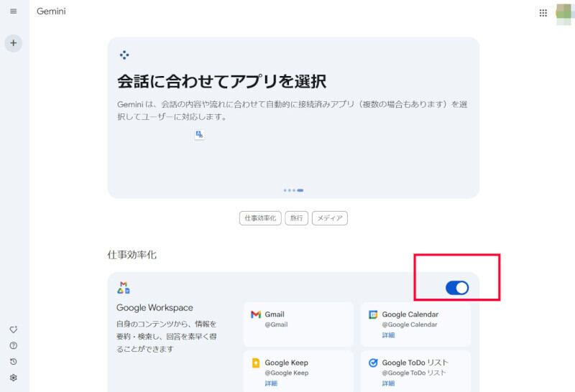
Task: Select the メディア category chip
Action: point(330,218)
